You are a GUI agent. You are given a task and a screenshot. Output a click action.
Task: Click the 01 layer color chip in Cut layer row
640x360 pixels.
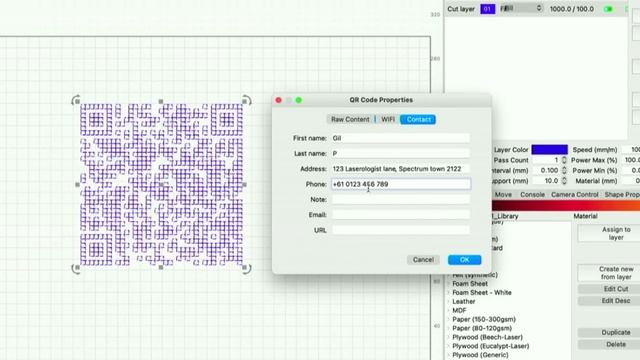point(487,9)
